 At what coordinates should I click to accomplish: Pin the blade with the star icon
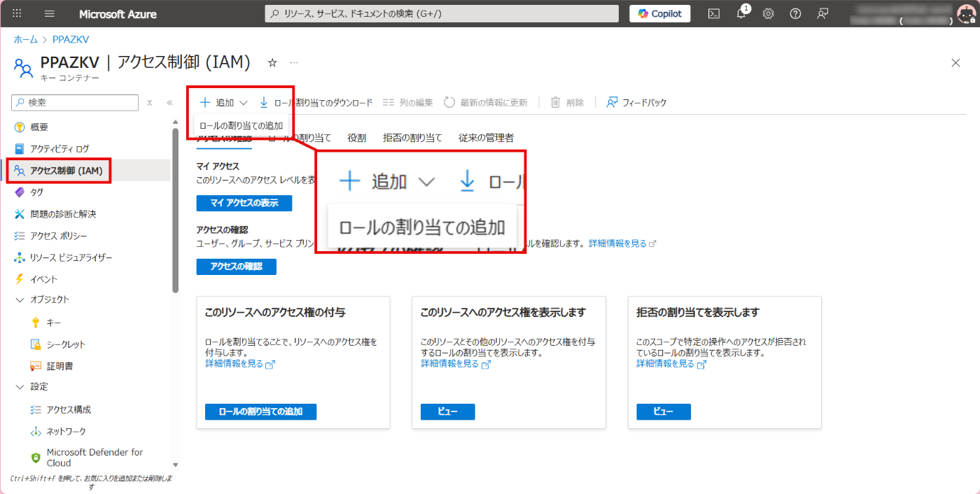(272, 63)
